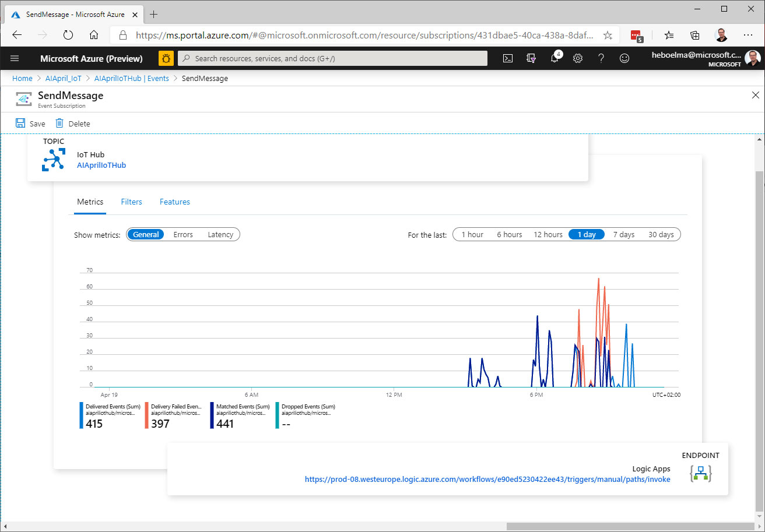Click the 415 Delivered Events value

[94, 424]
